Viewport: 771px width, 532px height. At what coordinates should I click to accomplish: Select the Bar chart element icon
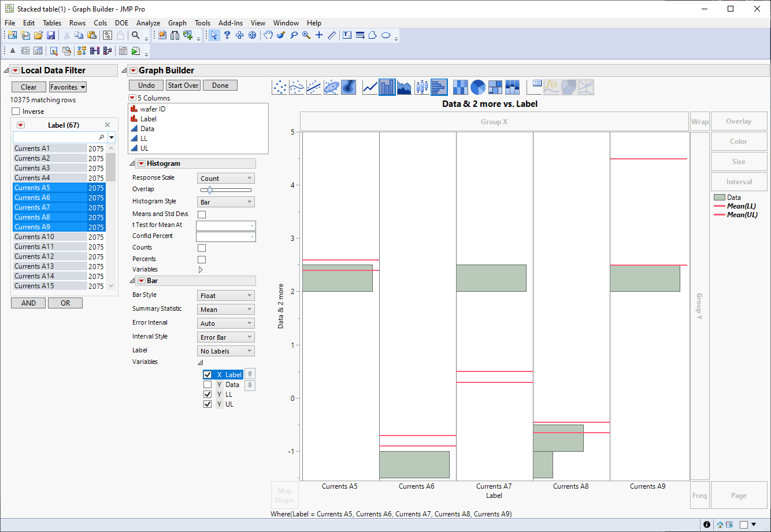tap(387, 87)
